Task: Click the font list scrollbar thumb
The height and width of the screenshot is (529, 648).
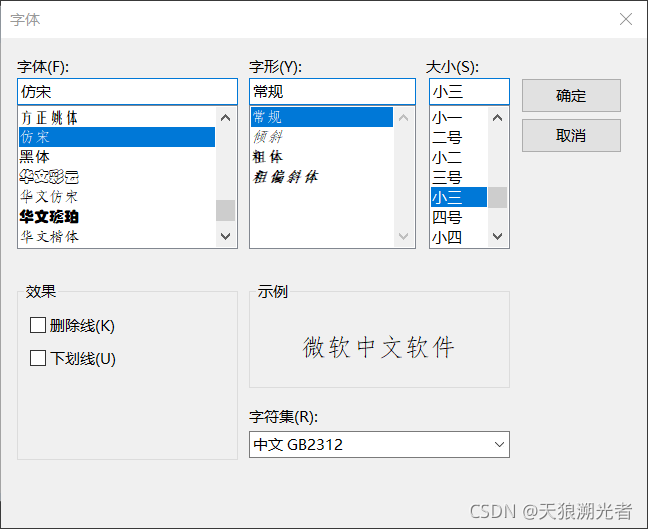Action: pos(226,210)
